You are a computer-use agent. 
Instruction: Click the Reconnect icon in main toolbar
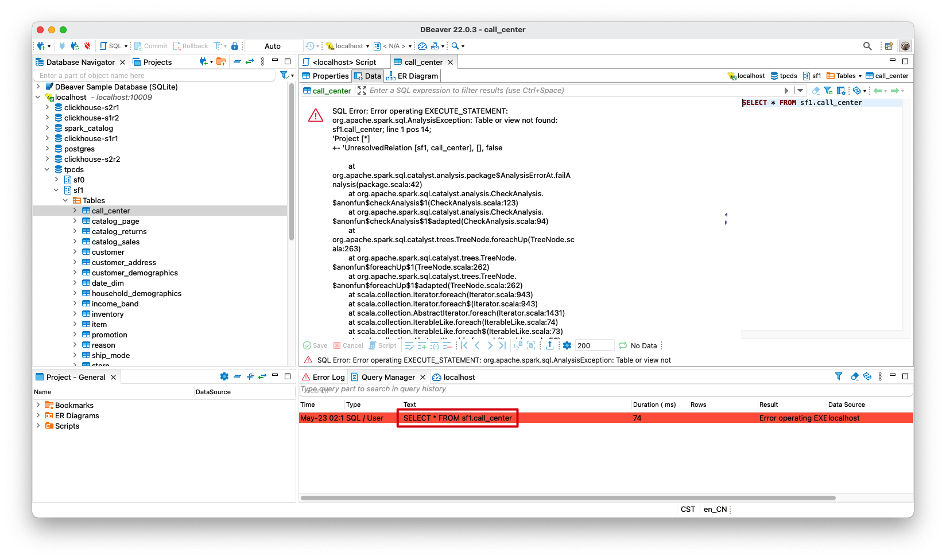(75, 46)
